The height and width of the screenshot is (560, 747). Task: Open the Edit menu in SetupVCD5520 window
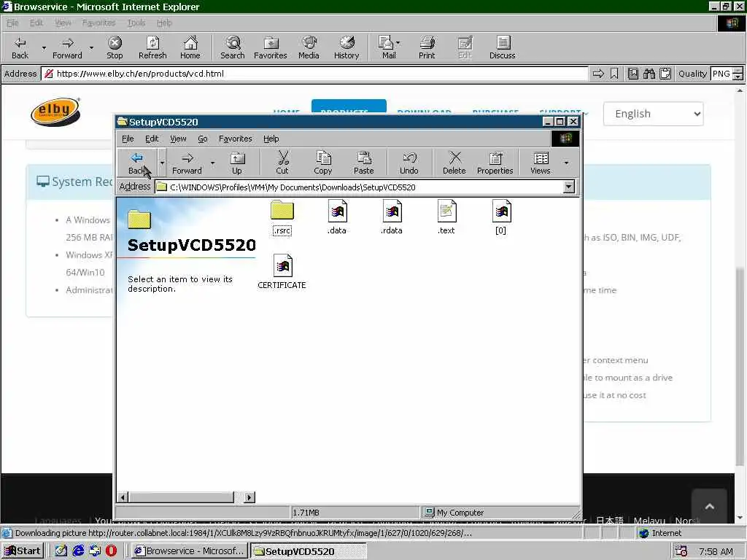152,139
